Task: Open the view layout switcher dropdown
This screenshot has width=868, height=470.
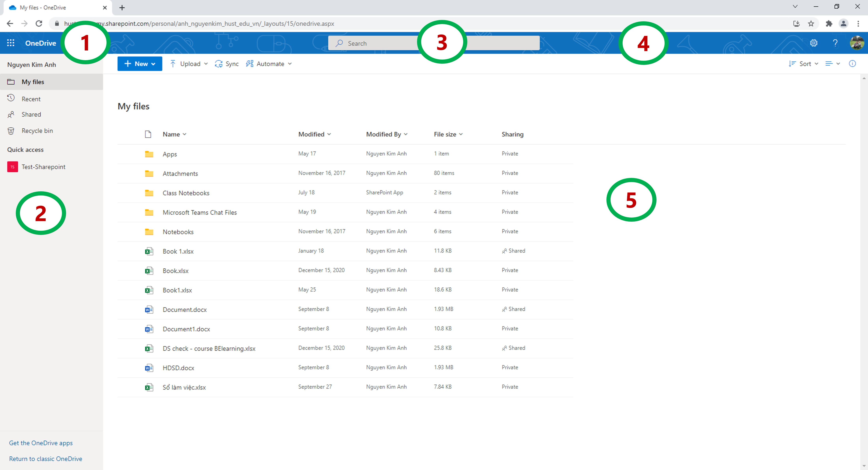Action: (832, 64)
